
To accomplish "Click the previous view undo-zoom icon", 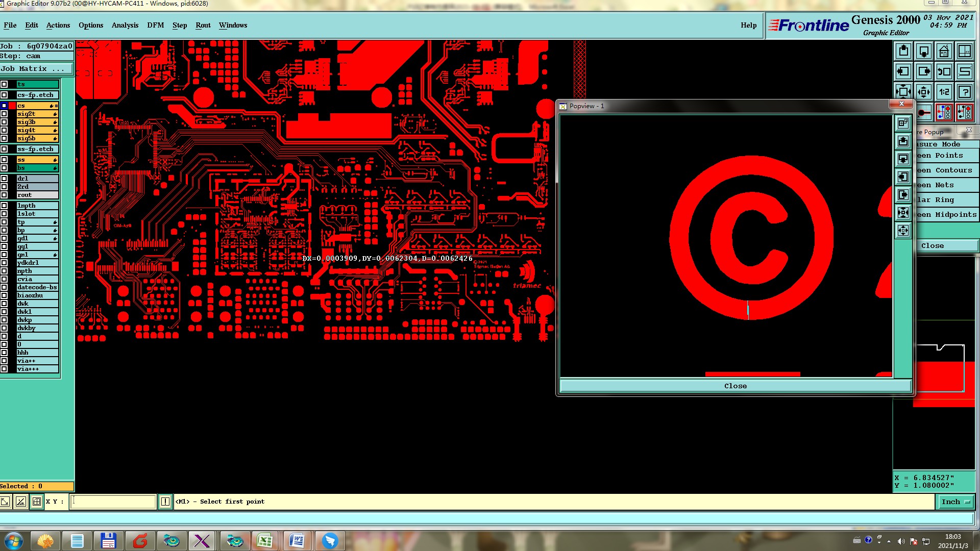I will point(944,71).
